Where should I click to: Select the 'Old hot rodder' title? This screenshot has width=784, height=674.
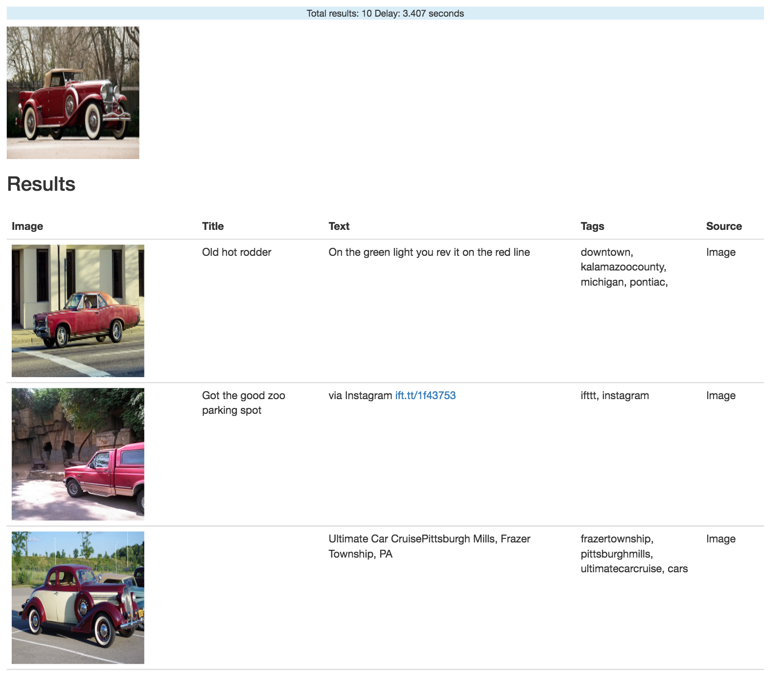click(236, 252)
